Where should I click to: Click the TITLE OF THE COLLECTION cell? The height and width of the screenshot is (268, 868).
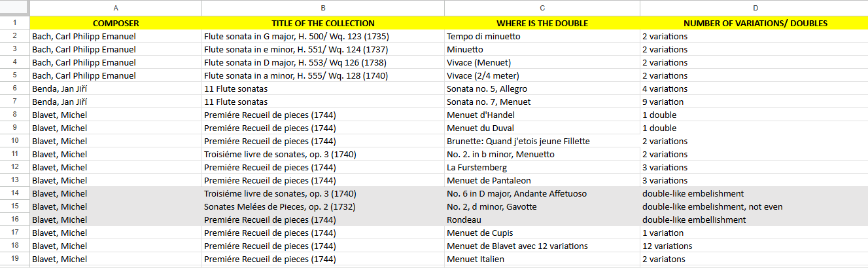(x=323, y=23)
